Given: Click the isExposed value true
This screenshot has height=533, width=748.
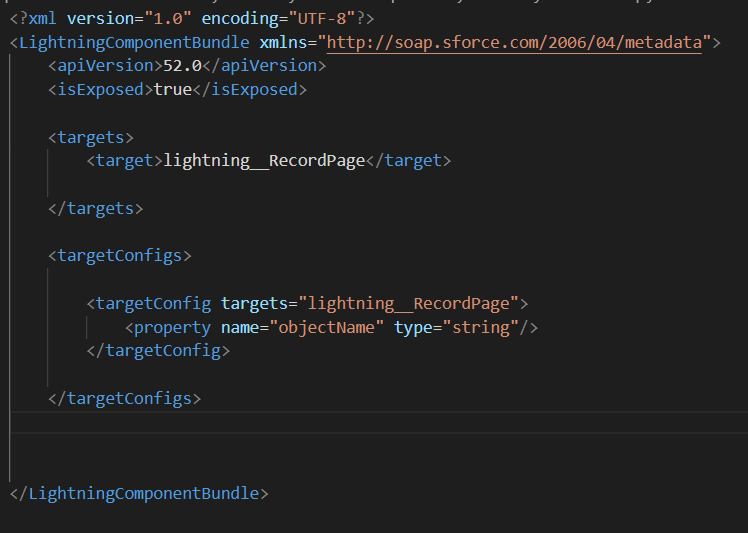Looking at the screenshot, I should pos(173,90).
